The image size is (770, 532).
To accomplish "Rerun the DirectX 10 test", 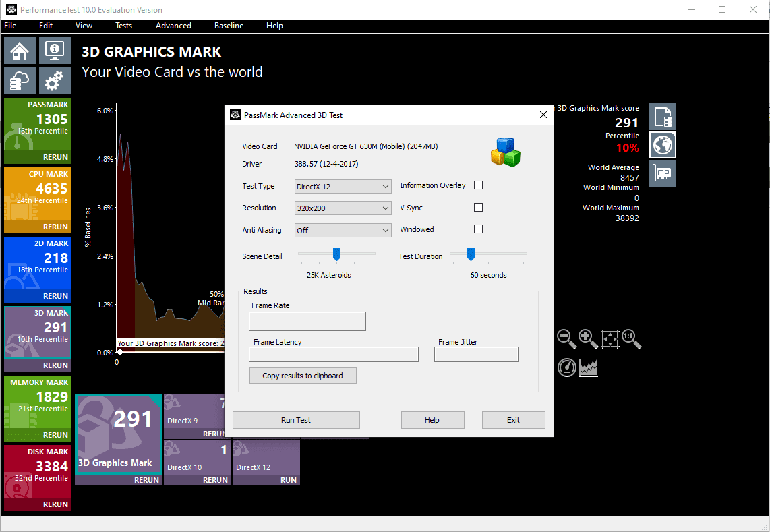I will click(215, 480).
